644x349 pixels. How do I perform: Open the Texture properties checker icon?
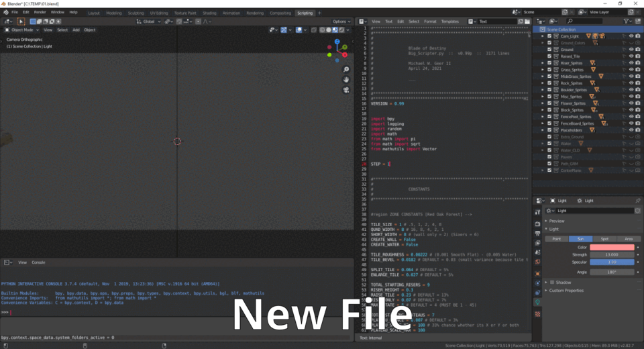coord(537,313)
